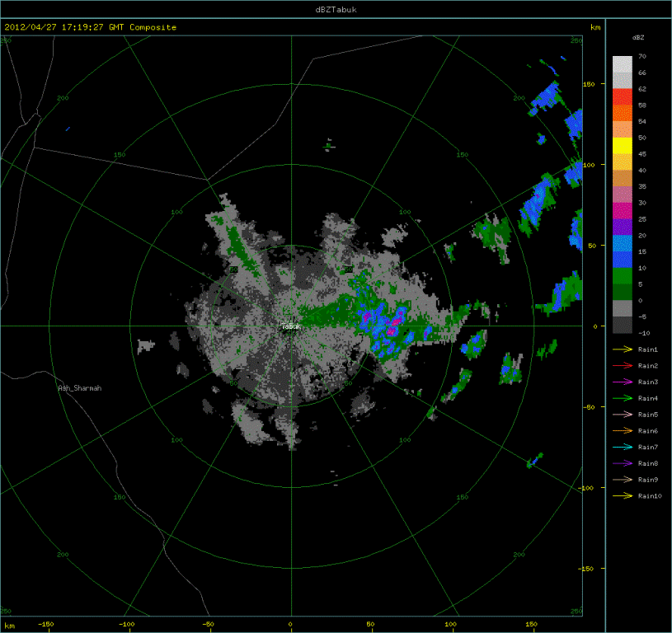Click the tan Rain9 arrow icon
Image resolution: width=672 pixels, height=633 pixels.
(623, 480)
